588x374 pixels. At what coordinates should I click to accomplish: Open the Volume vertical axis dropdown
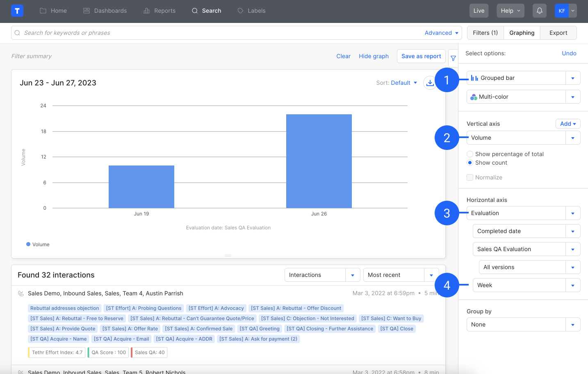point(524,138)
